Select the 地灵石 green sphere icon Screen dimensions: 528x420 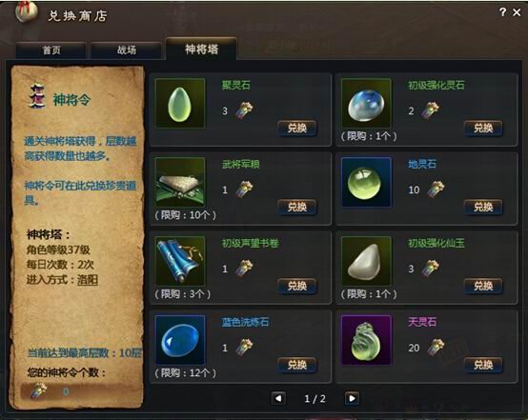coord(366,182)
